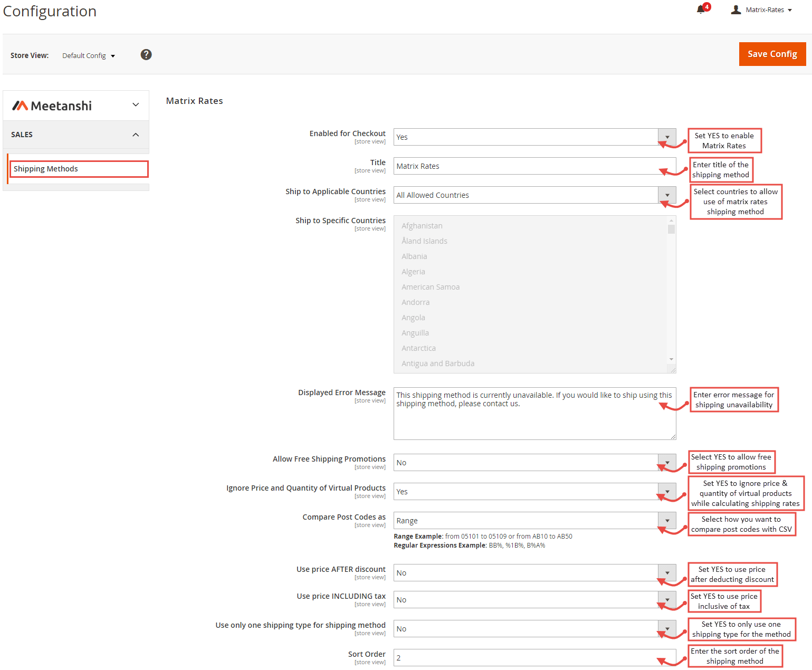Open the Compare Post Codes as dropdown
Image resolution: width=812 pixels, height=670 pixels.
534,521
